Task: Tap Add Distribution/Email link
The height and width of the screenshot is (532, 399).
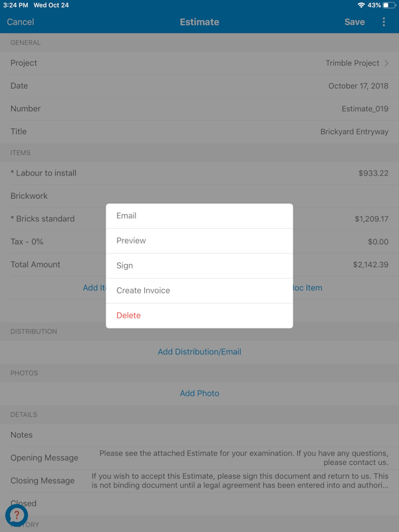Action: (x=199, y=352)
